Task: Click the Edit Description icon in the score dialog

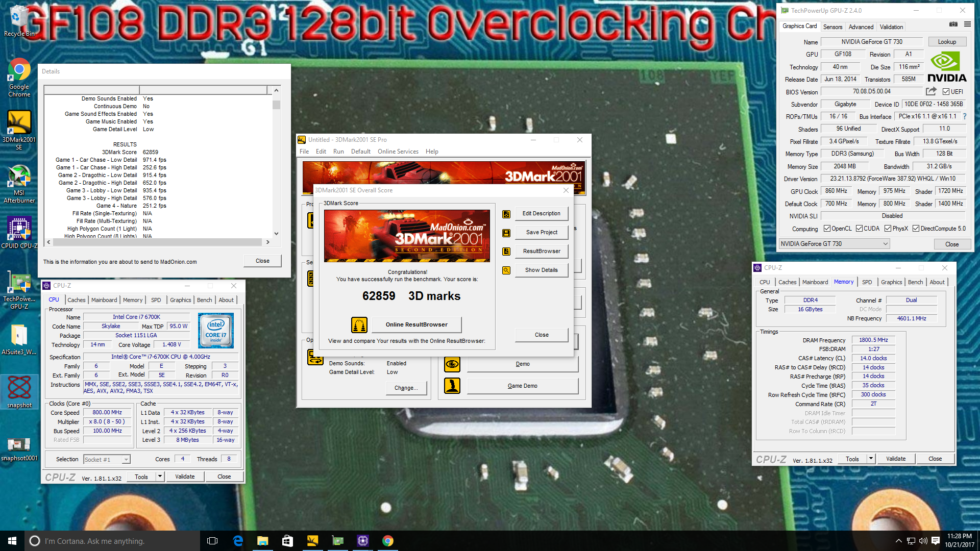Action: coord(506,214)
